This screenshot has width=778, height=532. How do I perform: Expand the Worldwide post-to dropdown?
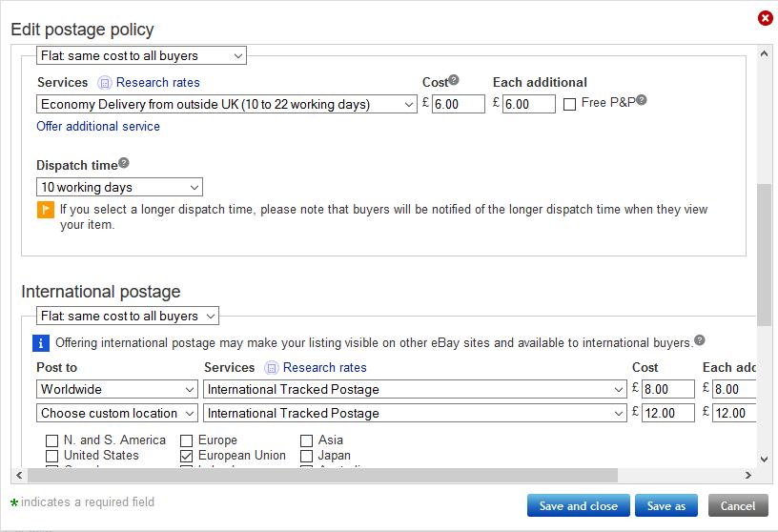[118, 389]
